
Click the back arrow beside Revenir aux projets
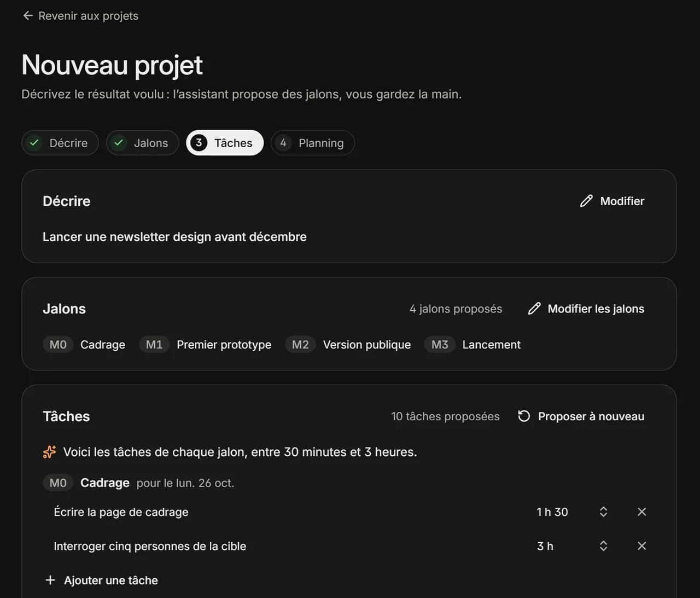(28, 16)
